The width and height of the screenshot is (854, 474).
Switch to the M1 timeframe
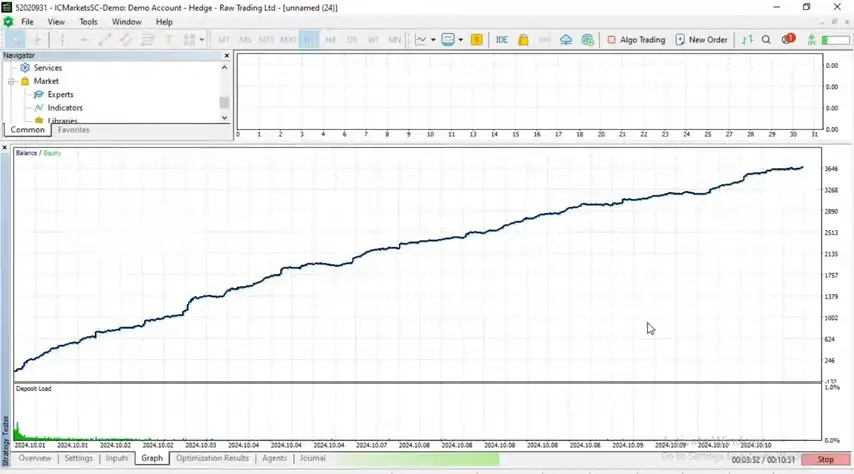pos(223,40)
